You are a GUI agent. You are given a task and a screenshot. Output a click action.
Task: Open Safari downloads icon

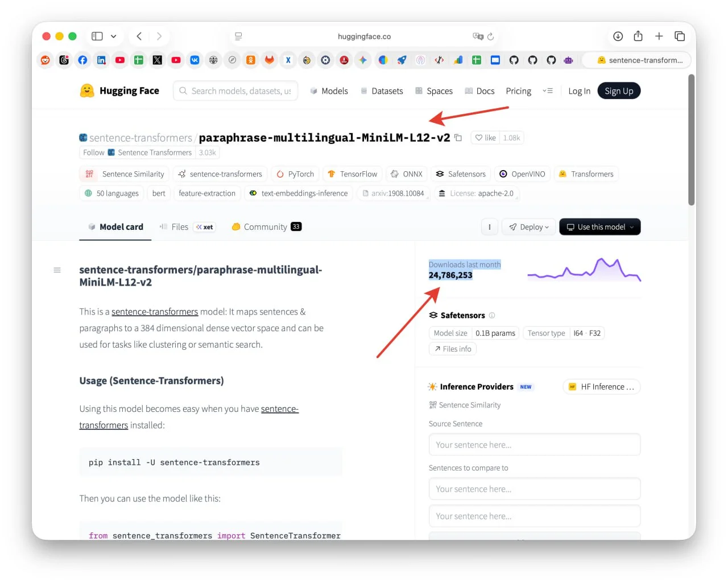click(x=618, y=36)
